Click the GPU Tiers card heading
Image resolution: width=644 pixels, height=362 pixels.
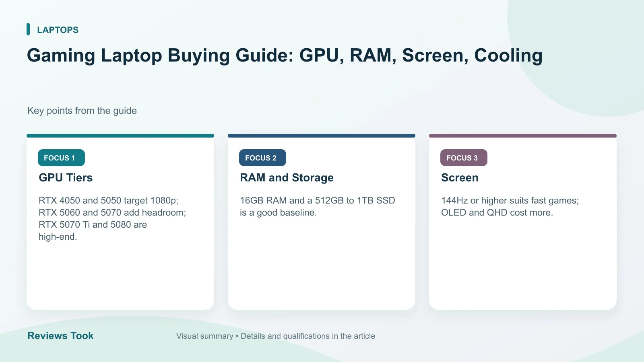pos(66,178)
